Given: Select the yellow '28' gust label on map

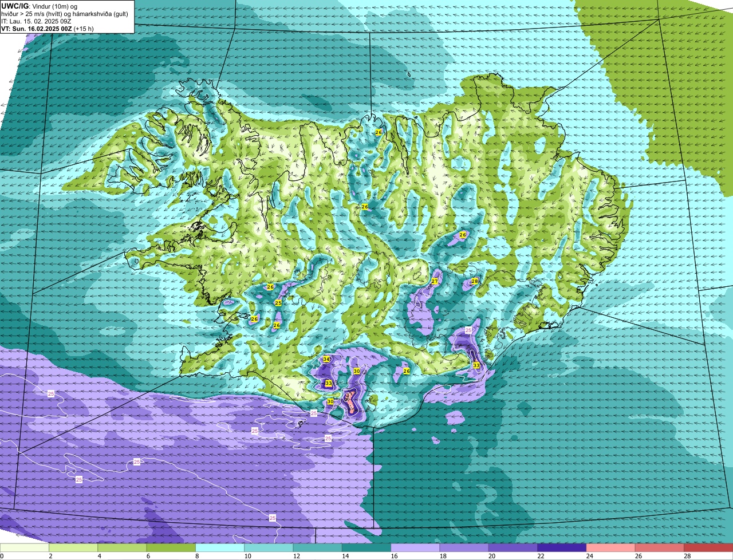Looking at the screenshot, I should coord(475,281).
